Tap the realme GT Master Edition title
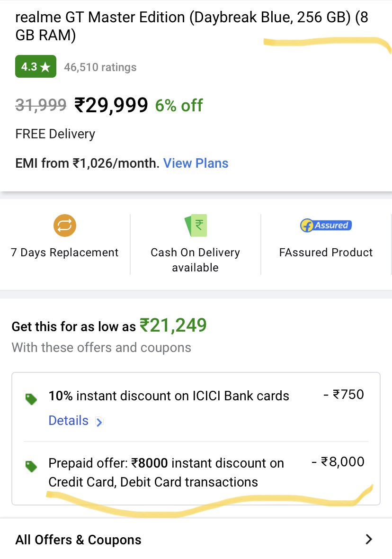The height and width of the screenshot is (559, 392). [x=192, y=27]
